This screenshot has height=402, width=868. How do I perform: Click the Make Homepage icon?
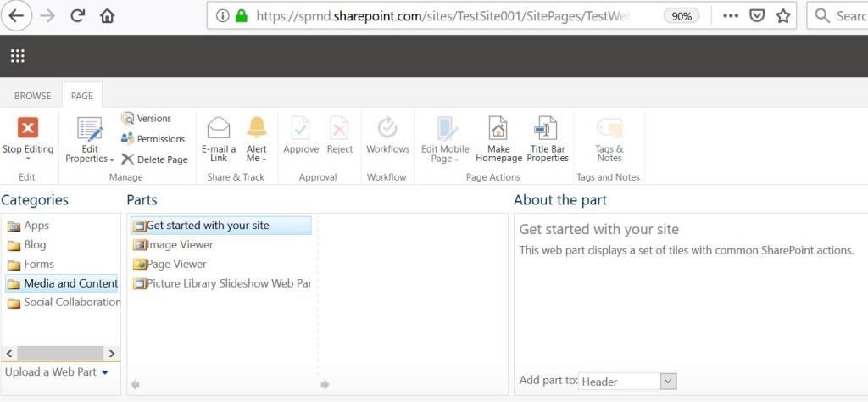click(x=498, y=128)
